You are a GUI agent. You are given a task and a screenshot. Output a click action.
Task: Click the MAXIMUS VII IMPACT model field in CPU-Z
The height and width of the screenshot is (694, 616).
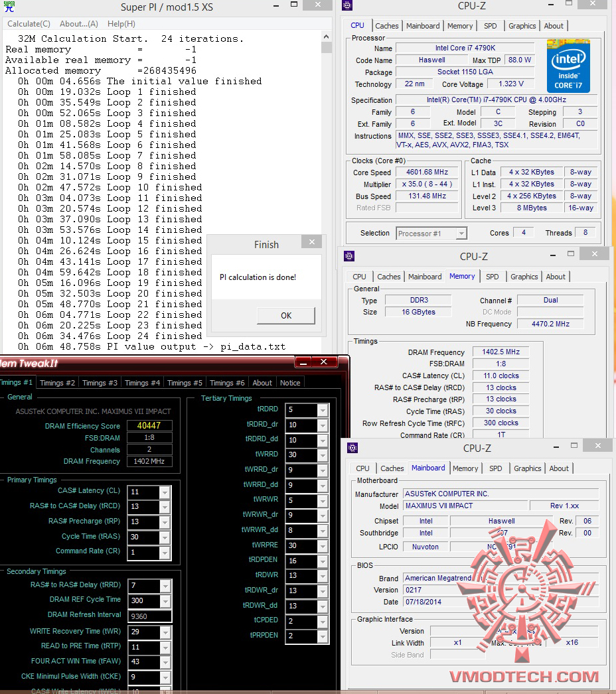[x=466, y=506]
